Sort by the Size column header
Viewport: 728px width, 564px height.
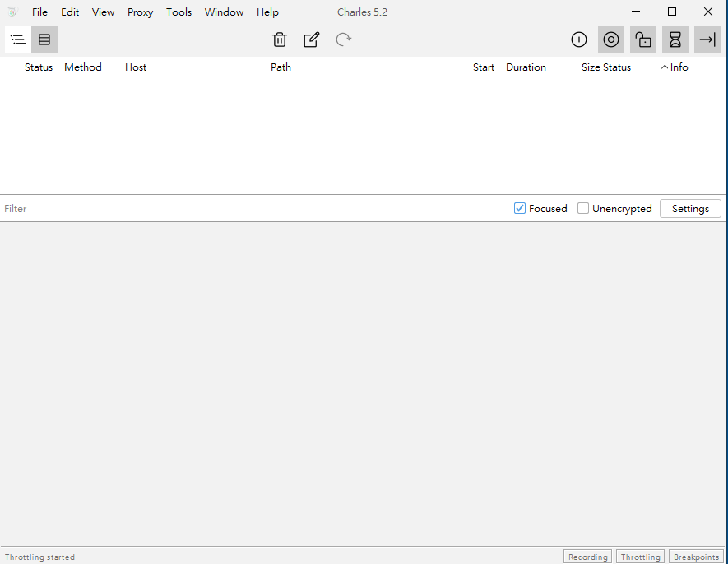(591, 67)
